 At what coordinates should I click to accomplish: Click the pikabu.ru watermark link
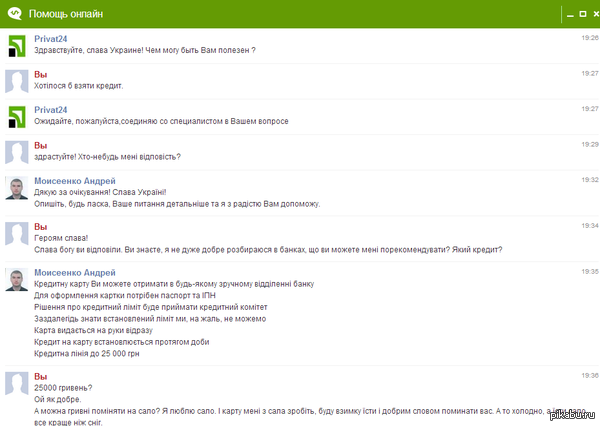tap(572, 415)
